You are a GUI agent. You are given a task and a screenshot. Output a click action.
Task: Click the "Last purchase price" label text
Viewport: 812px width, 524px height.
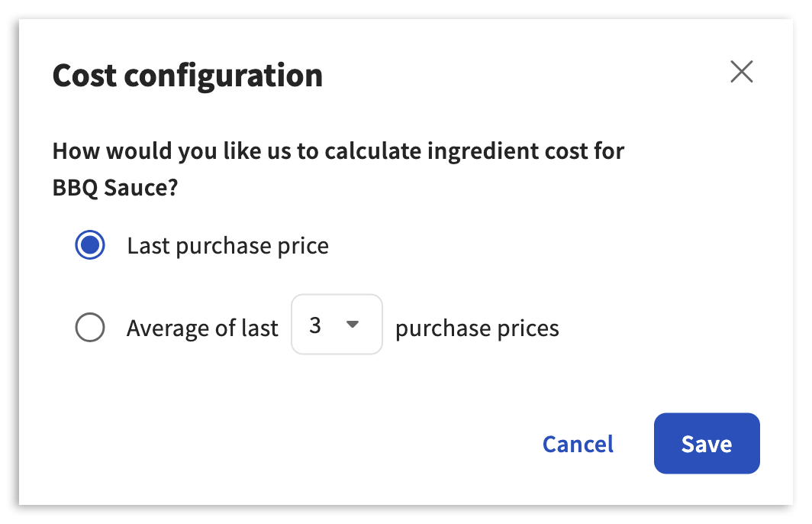pos(227,246)
